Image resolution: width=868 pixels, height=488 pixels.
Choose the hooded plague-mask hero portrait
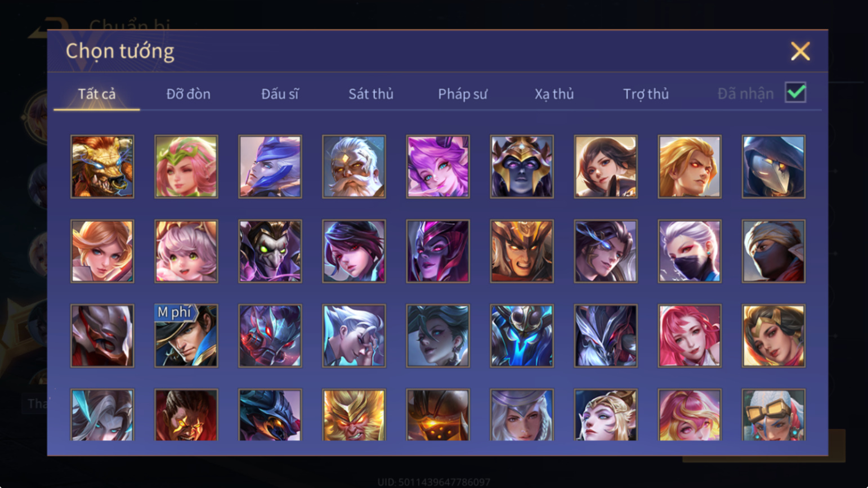(773, 167)
